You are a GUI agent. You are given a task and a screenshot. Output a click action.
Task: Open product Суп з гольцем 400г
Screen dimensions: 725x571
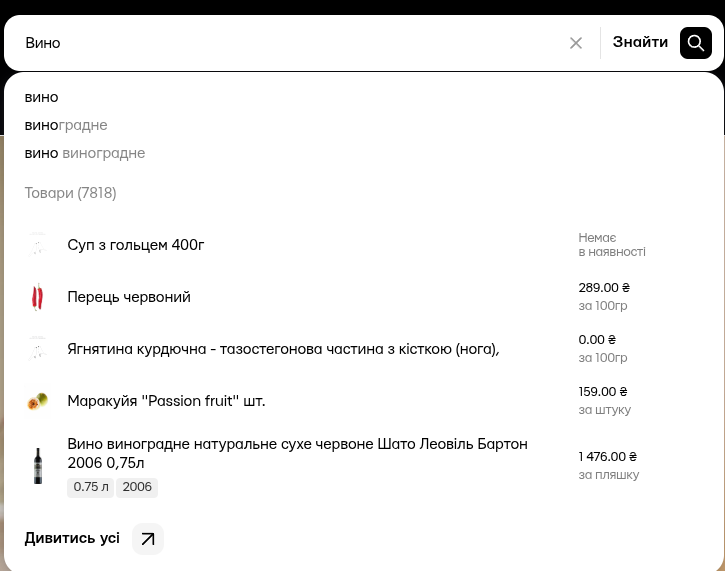pos(136,245)
